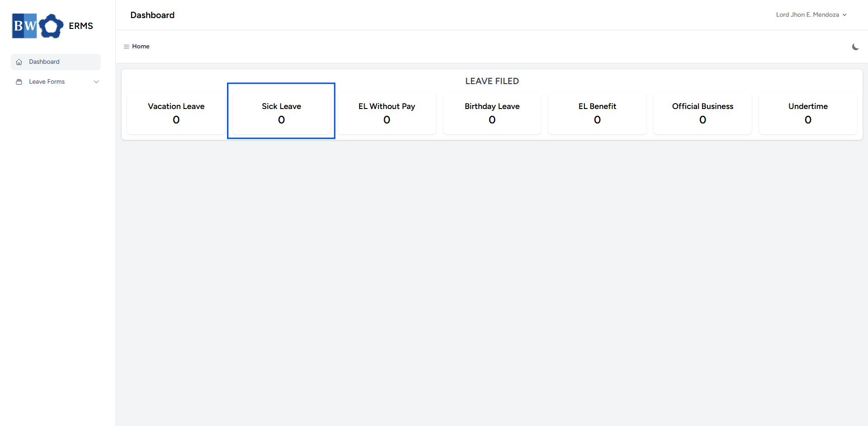
Task: Expand the Leave Forms chevron
Action: pyautogui.click(x=96, y=82)
